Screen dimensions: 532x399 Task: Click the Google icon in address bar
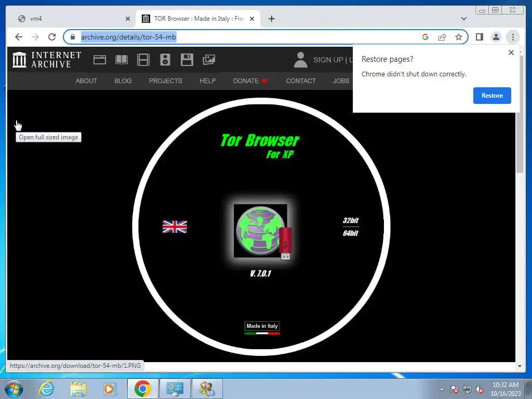(x=425, y=37)
